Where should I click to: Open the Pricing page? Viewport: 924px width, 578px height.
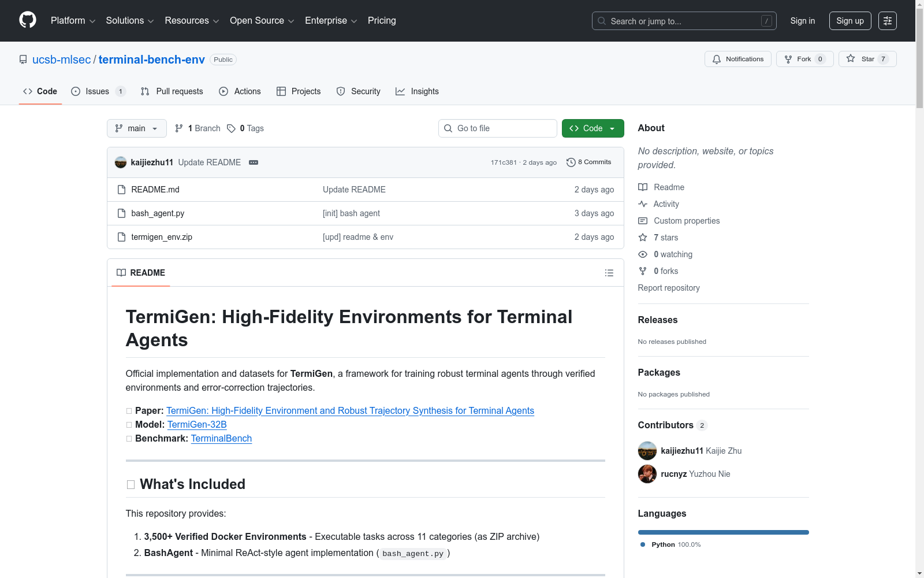coord(382,20)
